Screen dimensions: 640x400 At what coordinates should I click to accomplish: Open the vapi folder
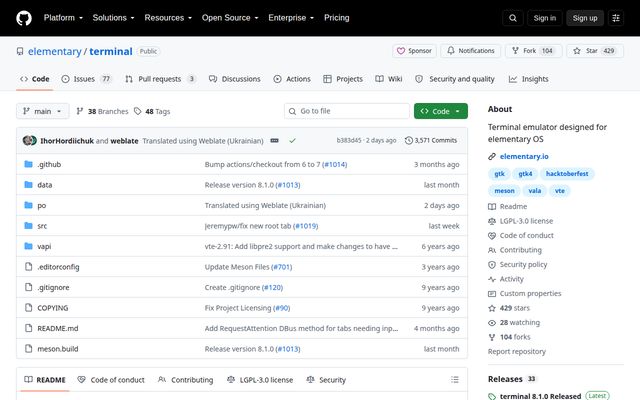pyautogui.click(x=44, y=246)
